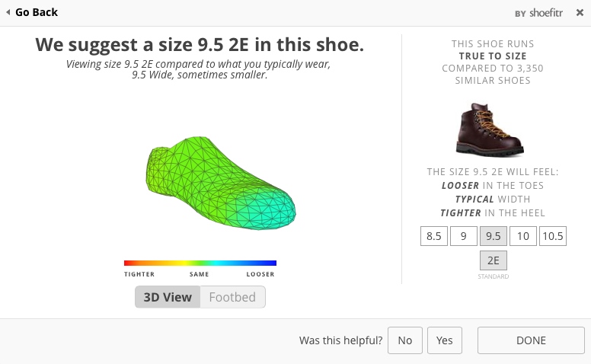Answer Yes to was this helpful
Screen dimensions: 591x364
tap(444, 340)
